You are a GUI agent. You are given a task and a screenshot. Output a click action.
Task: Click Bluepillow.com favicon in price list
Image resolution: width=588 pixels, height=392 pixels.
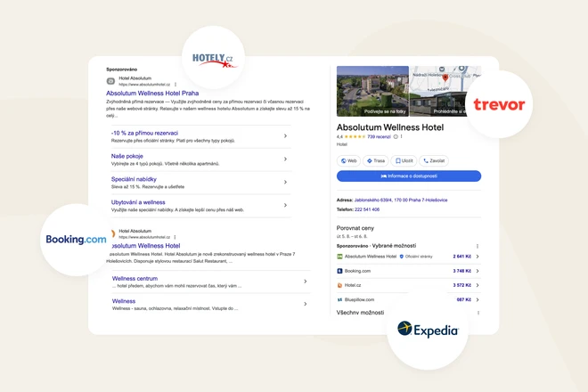[339, 299]
